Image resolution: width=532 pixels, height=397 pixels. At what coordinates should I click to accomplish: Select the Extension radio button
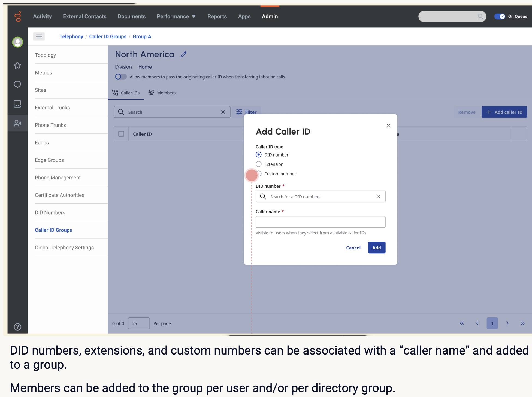click(259, 164)
